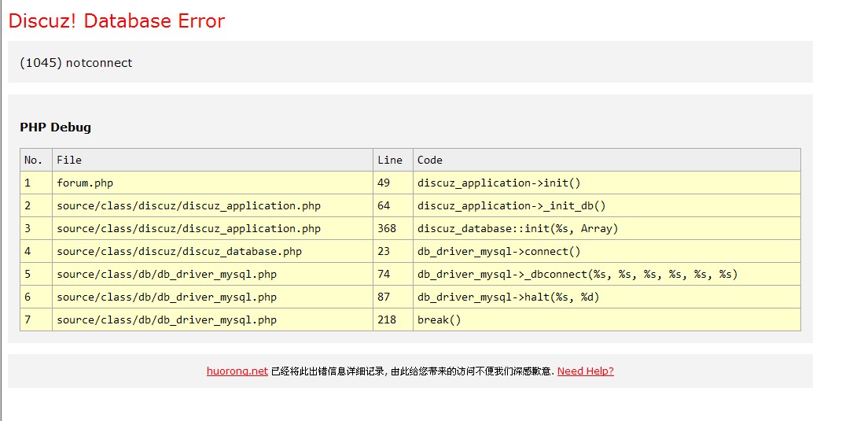
Task: Click the 'forum.php' file cell
Action: point(212,183)
